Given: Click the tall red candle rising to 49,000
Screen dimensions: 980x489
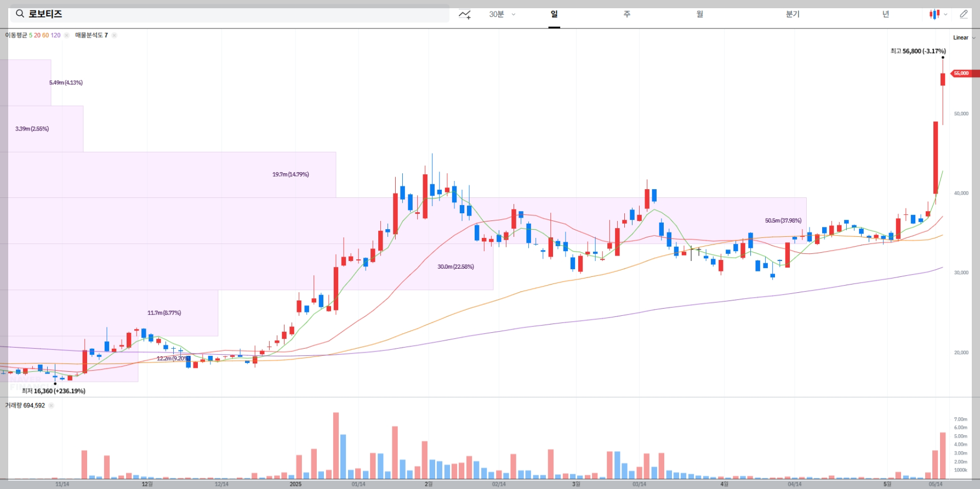Looking at the screenshot, I should [936, 158].
